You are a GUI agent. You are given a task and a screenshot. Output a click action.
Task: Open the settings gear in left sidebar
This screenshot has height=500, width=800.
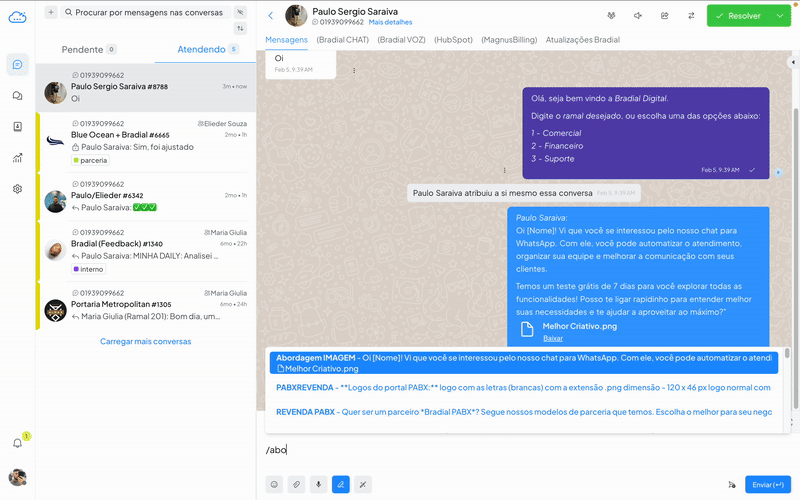[18, 189]
